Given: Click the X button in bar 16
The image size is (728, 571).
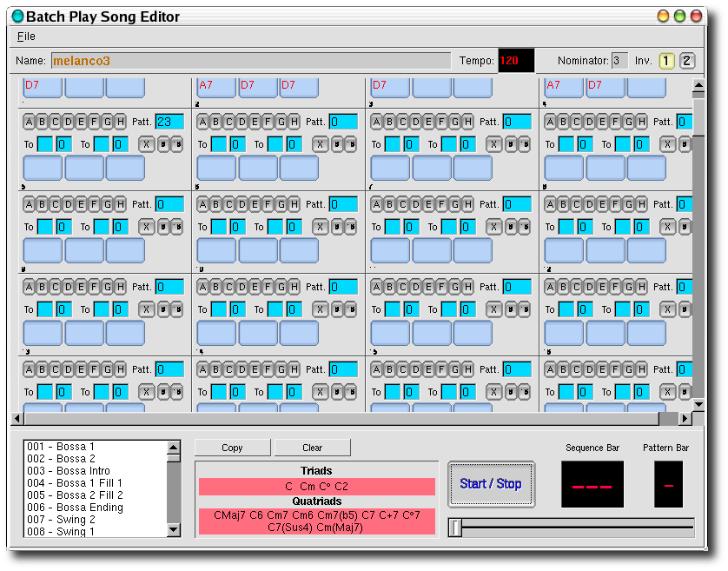Looking at the screenshot, I should [667, 309].
